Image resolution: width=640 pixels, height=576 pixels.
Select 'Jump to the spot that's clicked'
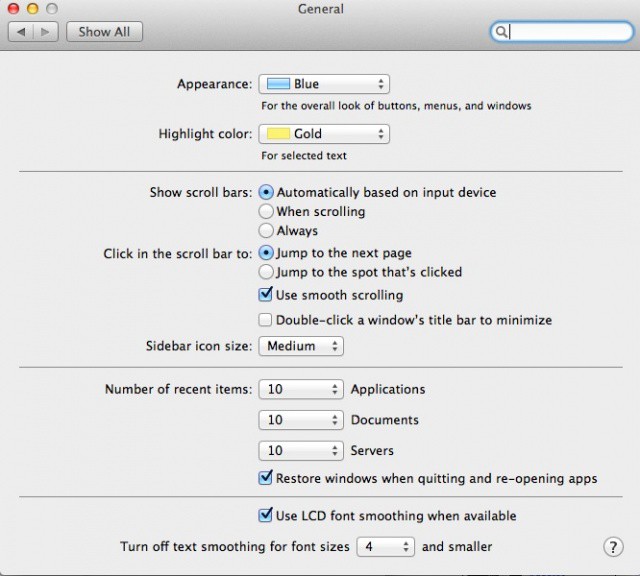click(266, 272)
